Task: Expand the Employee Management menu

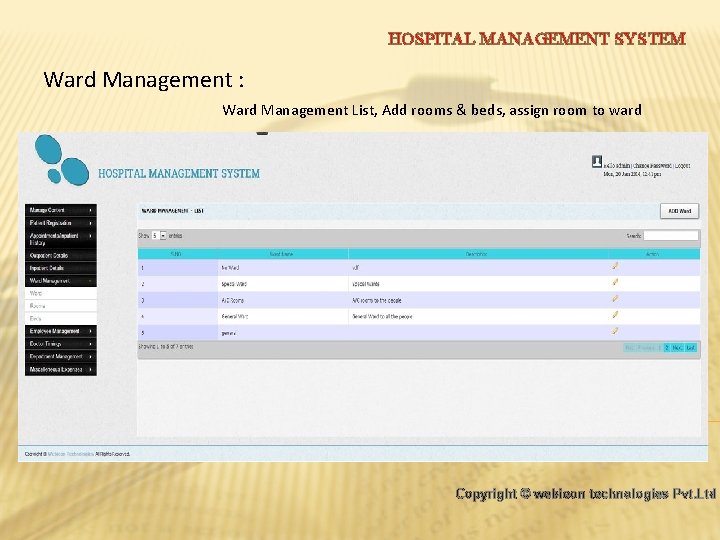Action: tap(61, 331)
